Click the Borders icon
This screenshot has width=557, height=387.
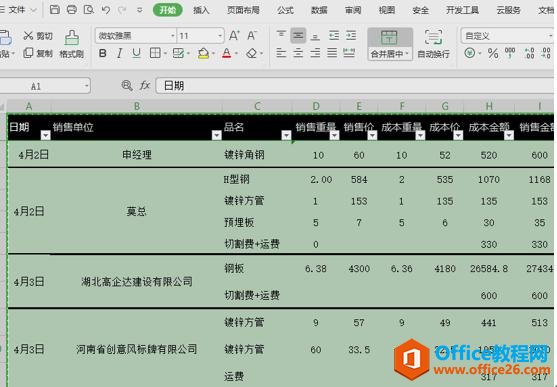pyautogui.click(x=155, y=53)
